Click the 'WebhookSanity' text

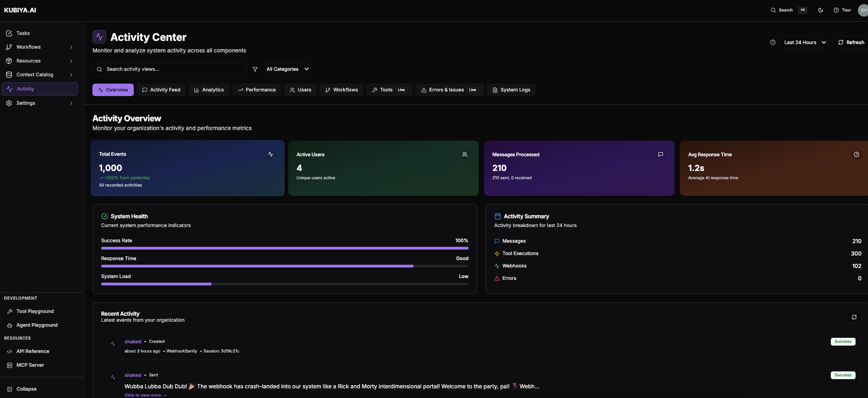[182, 351]
